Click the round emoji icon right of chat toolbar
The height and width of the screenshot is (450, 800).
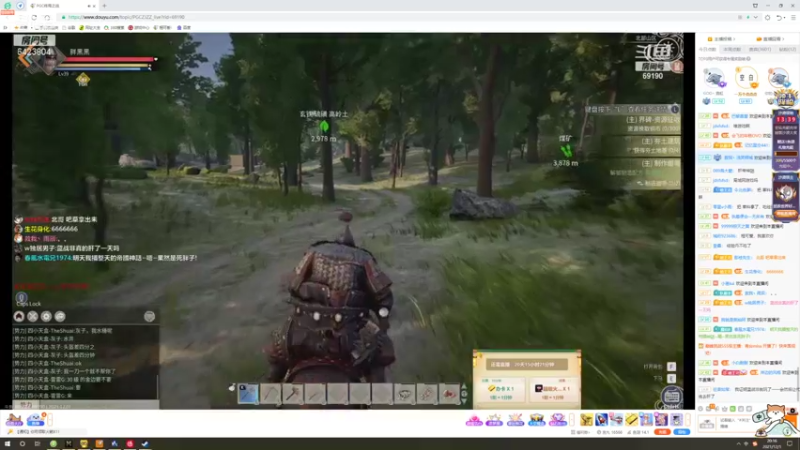(149, 316)
